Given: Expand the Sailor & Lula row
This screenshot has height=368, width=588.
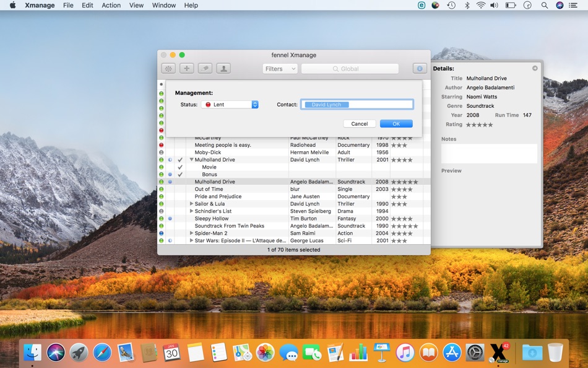Looking at the screenshot, I should 192,204.
